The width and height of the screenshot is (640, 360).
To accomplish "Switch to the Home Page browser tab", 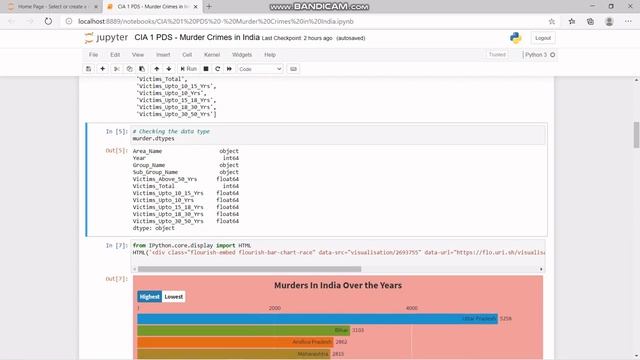I will pos(52,7).
